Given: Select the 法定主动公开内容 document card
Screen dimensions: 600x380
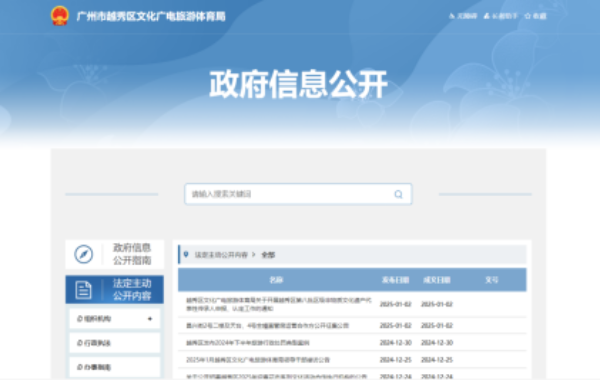Looking at the screenshot, I should tap(114, 289).
